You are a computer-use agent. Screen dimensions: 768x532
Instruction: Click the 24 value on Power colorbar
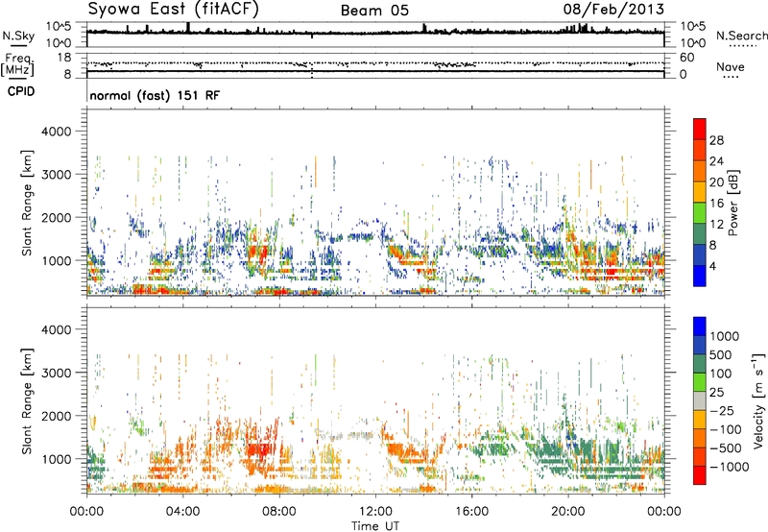[x=716, y=161]
